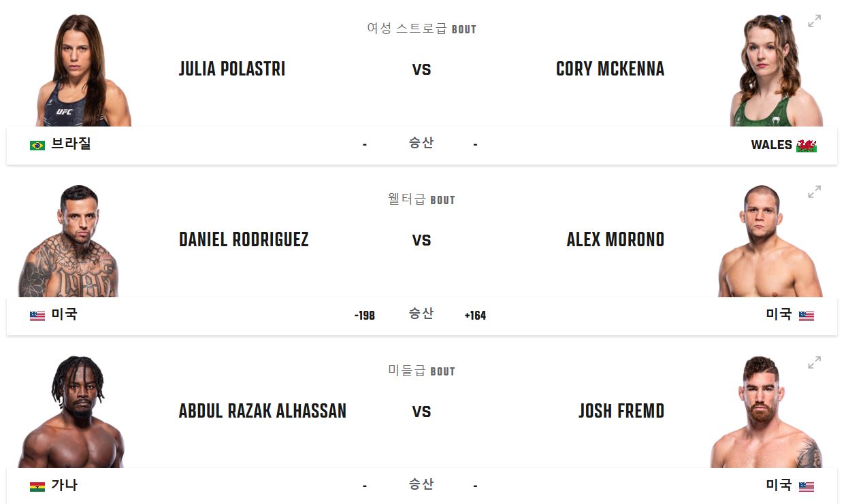
Task: Click the expand arrow on the Polastri-McKenna card
Action: click(814, 21)
